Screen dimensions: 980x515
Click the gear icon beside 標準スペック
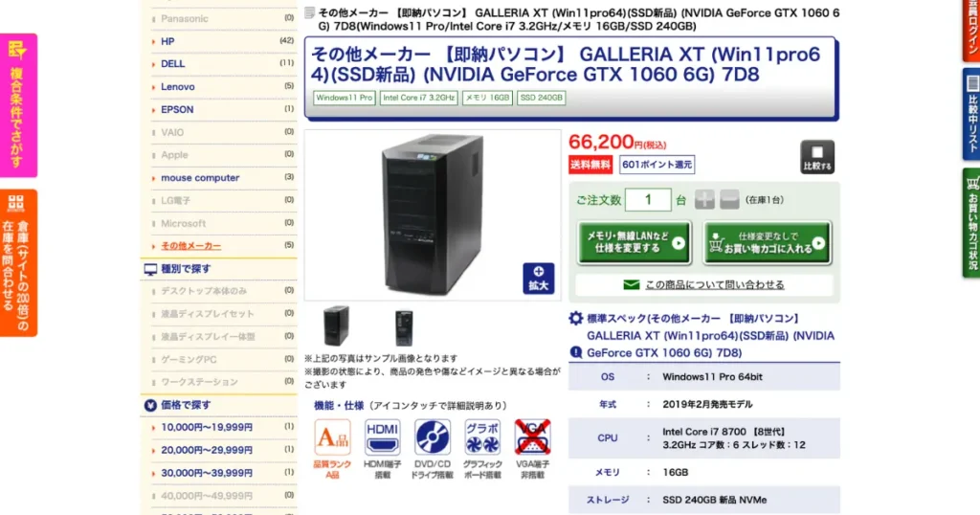575,318
